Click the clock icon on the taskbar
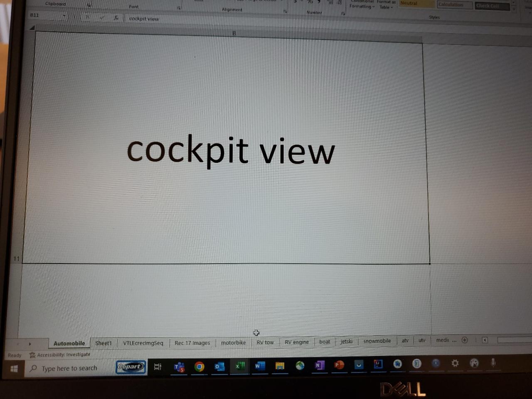This screenshot has width=532, height=399. [436, 363]
